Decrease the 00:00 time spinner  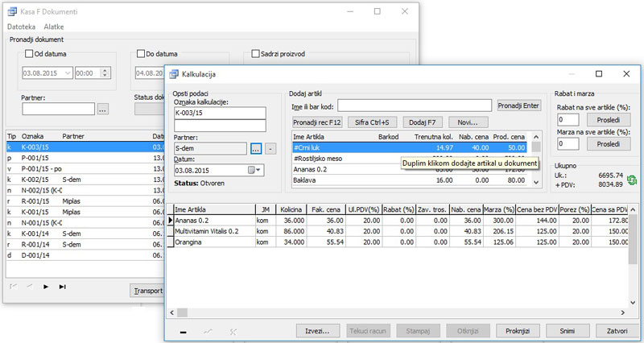(105, 76)
